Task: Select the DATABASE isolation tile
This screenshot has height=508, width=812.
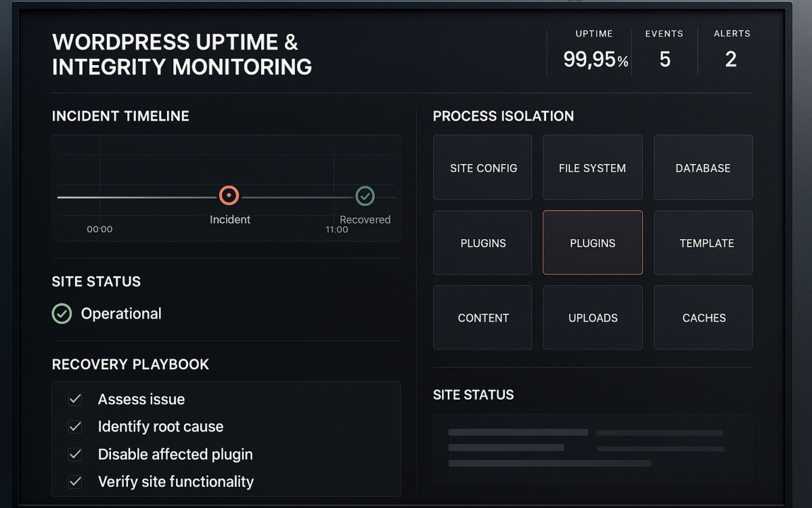Action: 703,167
